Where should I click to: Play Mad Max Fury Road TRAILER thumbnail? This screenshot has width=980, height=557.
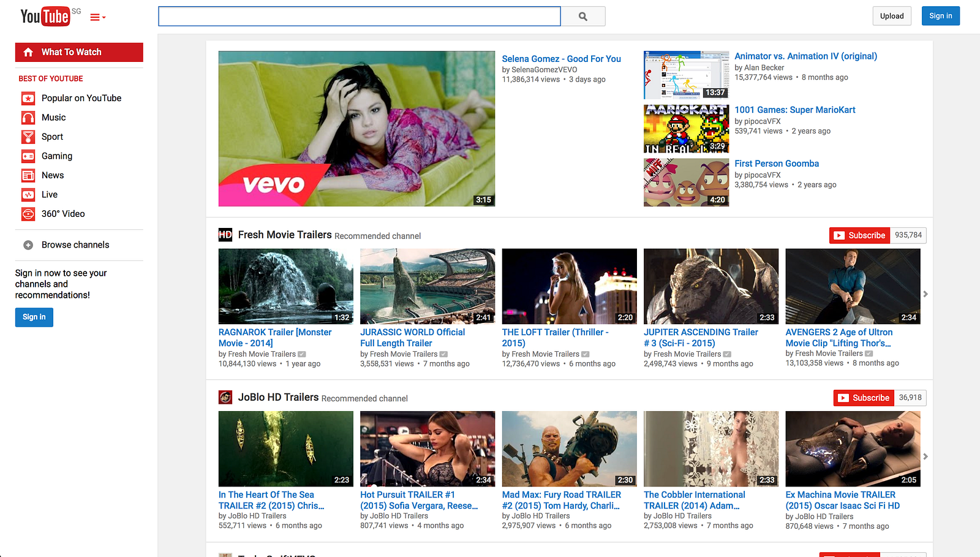coord(570,449)
